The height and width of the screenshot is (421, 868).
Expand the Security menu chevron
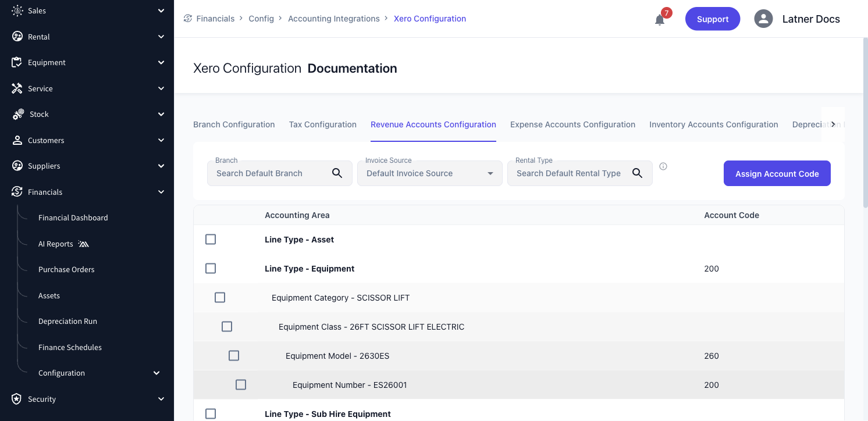tap(161, 399)
